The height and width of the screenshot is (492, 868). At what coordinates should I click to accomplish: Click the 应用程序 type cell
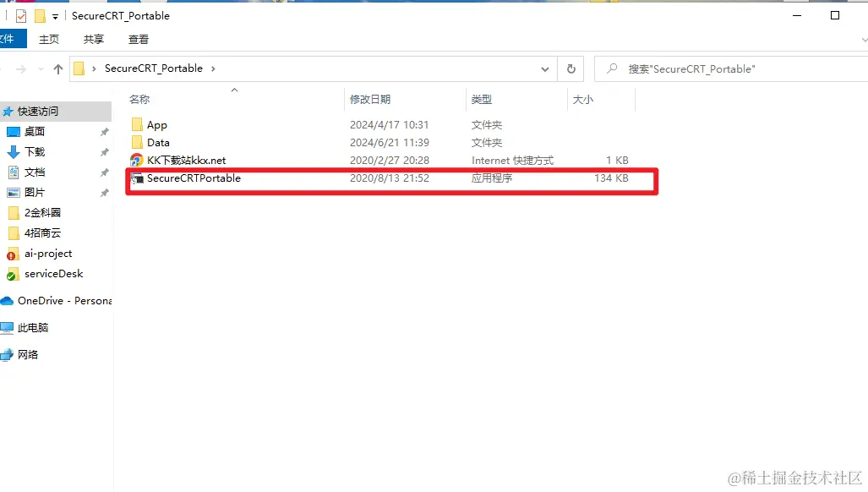(492, 178)
